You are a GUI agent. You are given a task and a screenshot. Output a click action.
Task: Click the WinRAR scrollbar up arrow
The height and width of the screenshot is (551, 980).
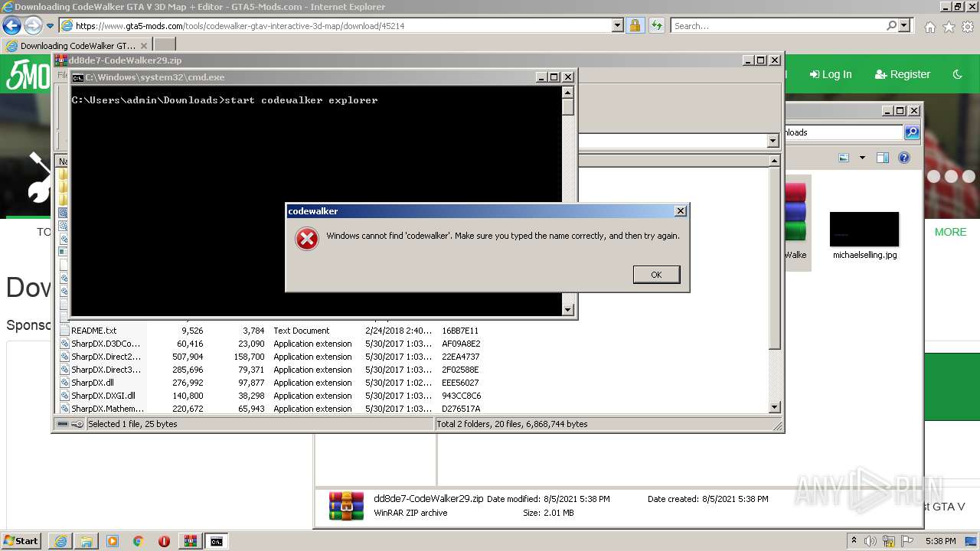point(774,161)
